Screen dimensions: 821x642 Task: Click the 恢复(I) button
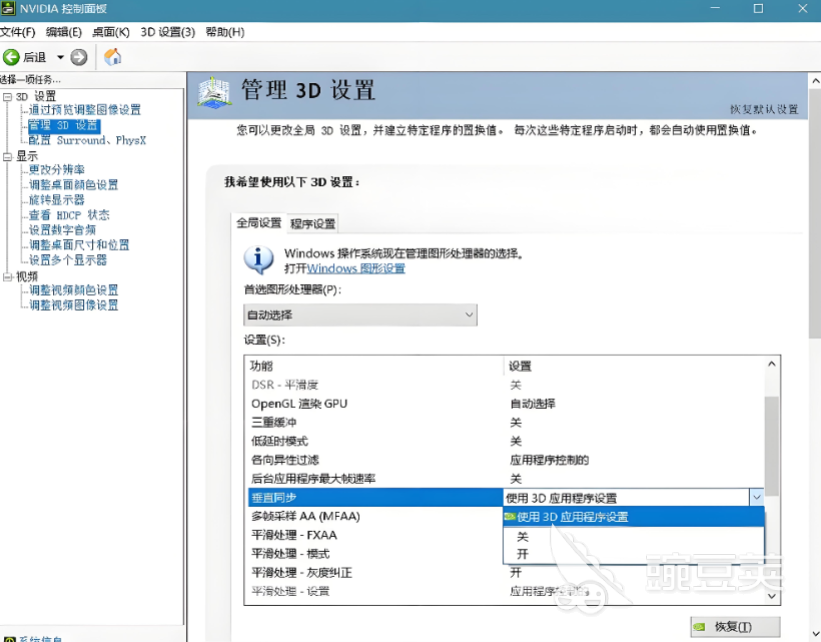click(x=735, y=627)
